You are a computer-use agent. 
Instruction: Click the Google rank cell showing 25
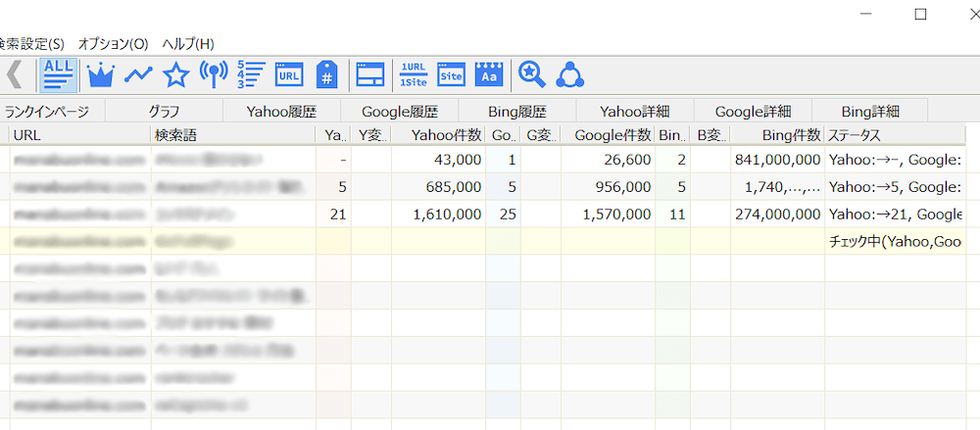click(503, 215)
